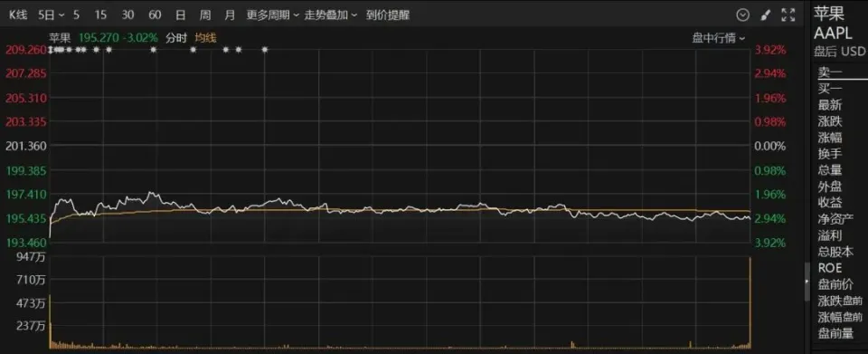The width and height of the screenshot is (868, 354).
Task: Toggle the 均线 moving average line
Action: [205, 38]
